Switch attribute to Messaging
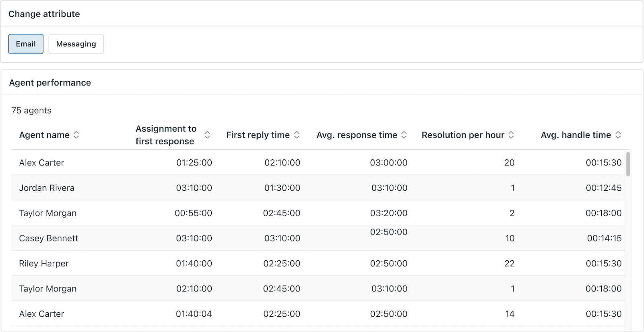 (x=76, y=44)
